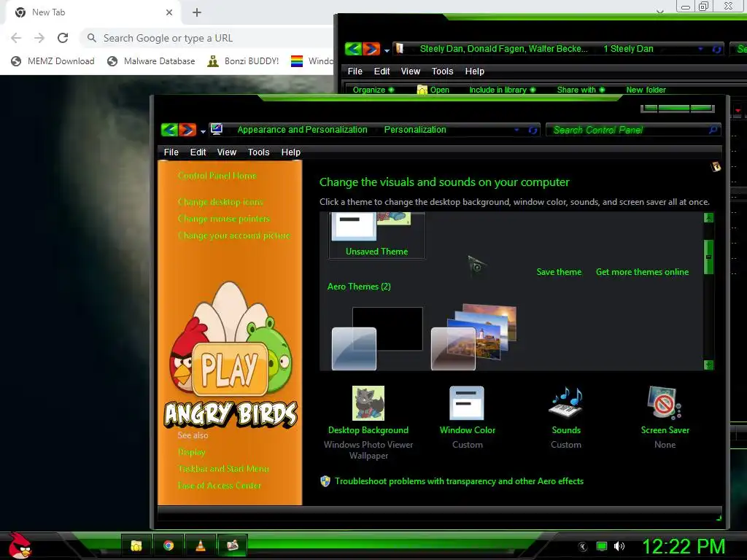
Task: Select the first Aero theme with black wallpaper
Action: tap(377, 338)
